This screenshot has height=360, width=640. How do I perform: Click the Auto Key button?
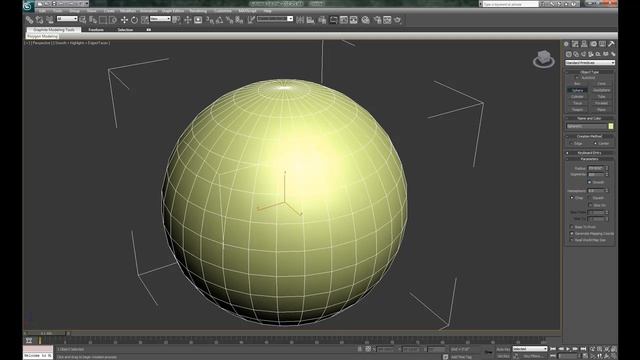coord(503,349)
